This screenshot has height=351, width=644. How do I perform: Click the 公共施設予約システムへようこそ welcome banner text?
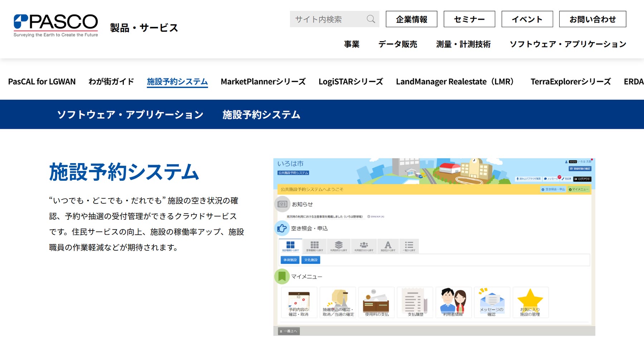[x=312, y=189]
